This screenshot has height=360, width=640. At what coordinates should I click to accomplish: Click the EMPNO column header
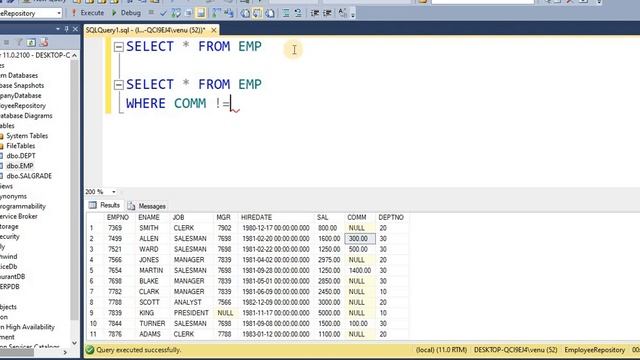[118, 218]
